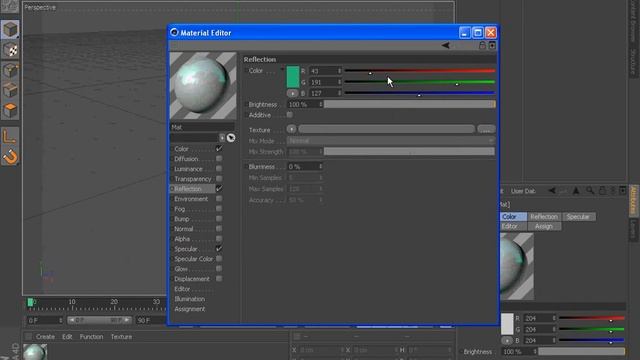Select the Displacement channel row
Viewport: 640px width, 360px height.
(197, 279)
